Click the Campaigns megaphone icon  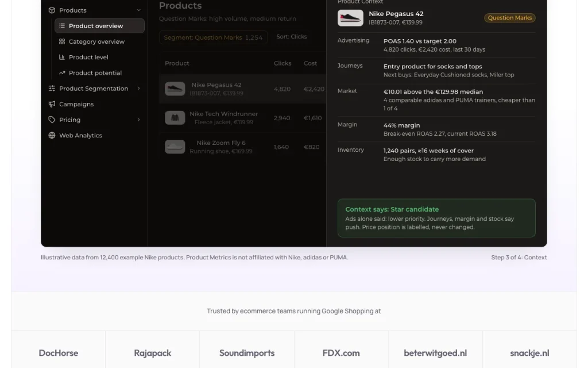click(x=52, y=104)
